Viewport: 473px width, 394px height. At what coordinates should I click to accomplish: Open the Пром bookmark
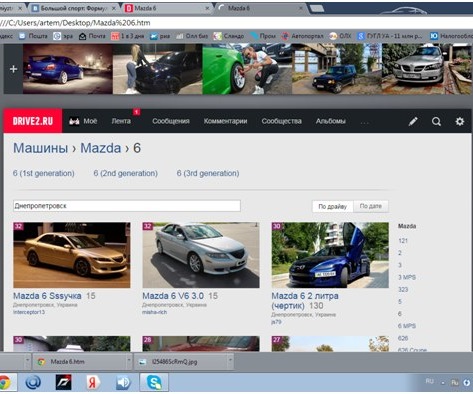coord(263,36)
